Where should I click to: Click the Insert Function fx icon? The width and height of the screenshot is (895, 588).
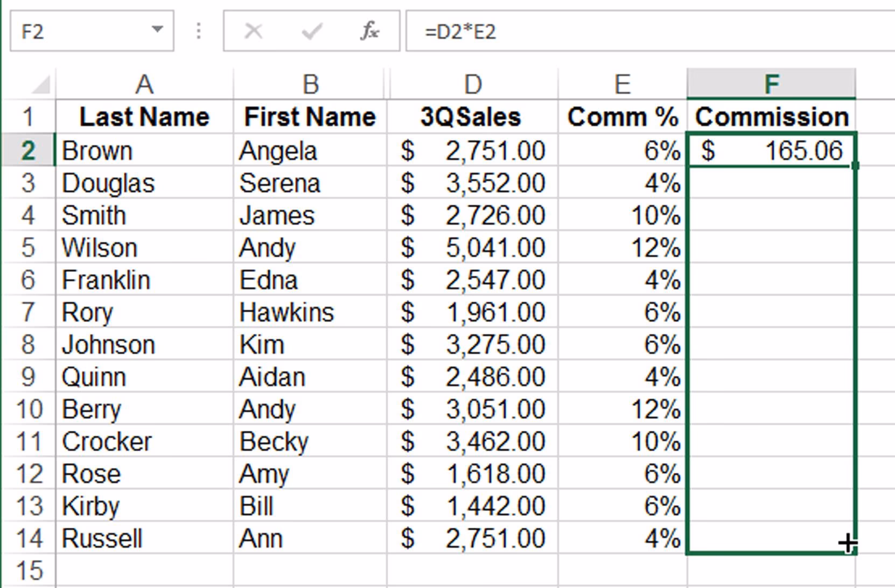click(369, 31)
